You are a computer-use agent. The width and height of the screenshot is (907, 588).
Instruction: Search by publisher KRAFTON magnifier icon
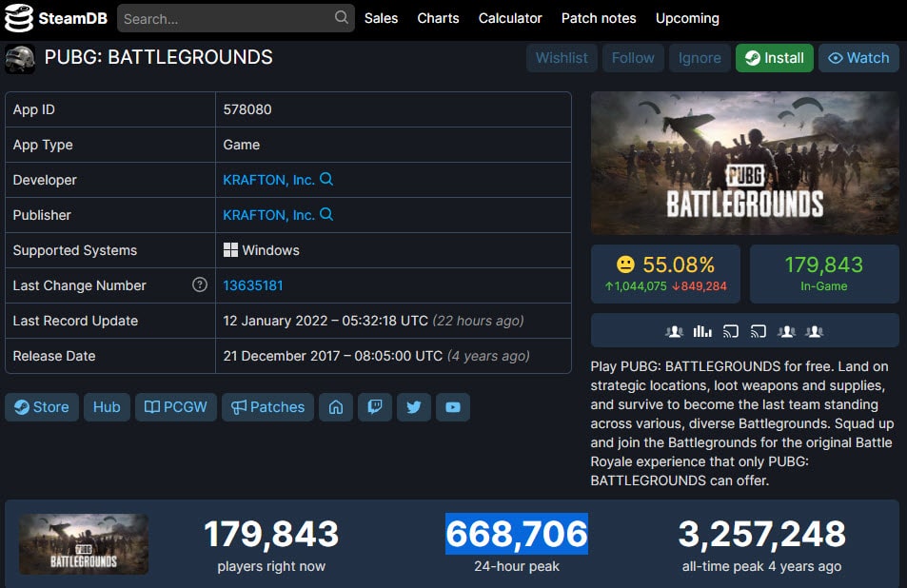click(x=326, y=214)
